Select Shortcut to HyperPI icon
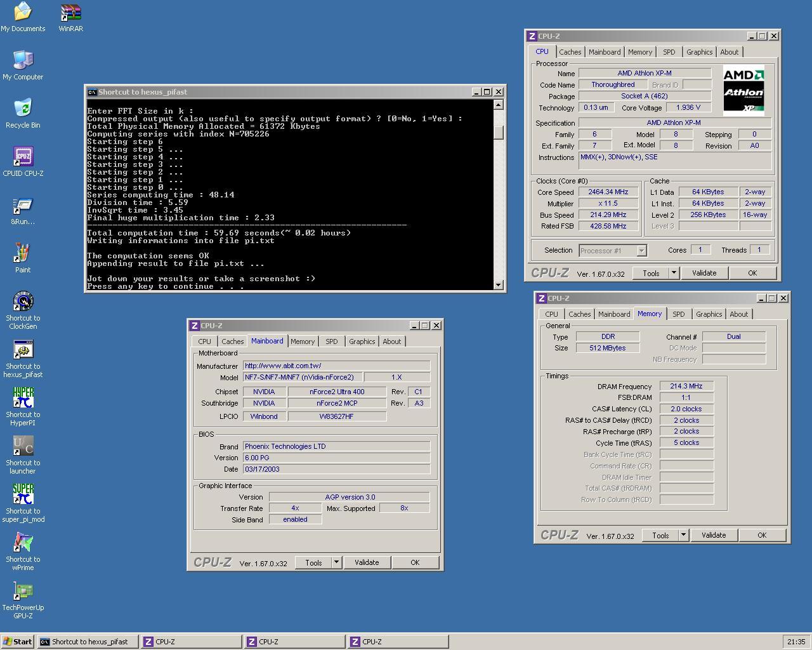812x650 pixels. tap(23, 407)
